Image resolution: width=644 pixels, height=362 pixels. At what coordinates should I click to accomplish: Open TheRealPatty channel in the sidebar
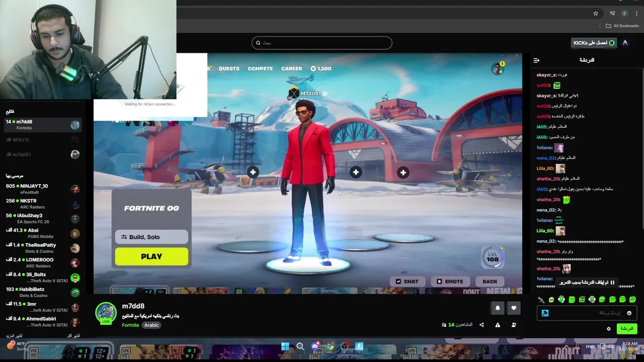coord(43,248)
